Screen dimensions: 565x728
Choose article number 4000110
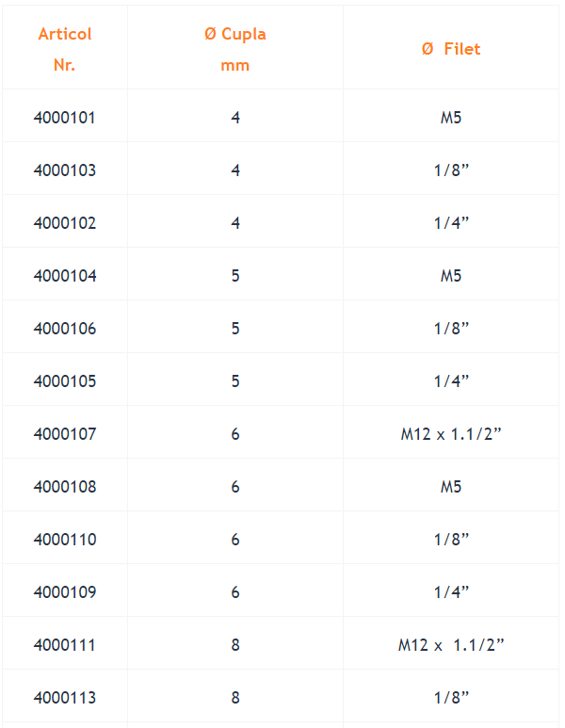click(65, 540)
